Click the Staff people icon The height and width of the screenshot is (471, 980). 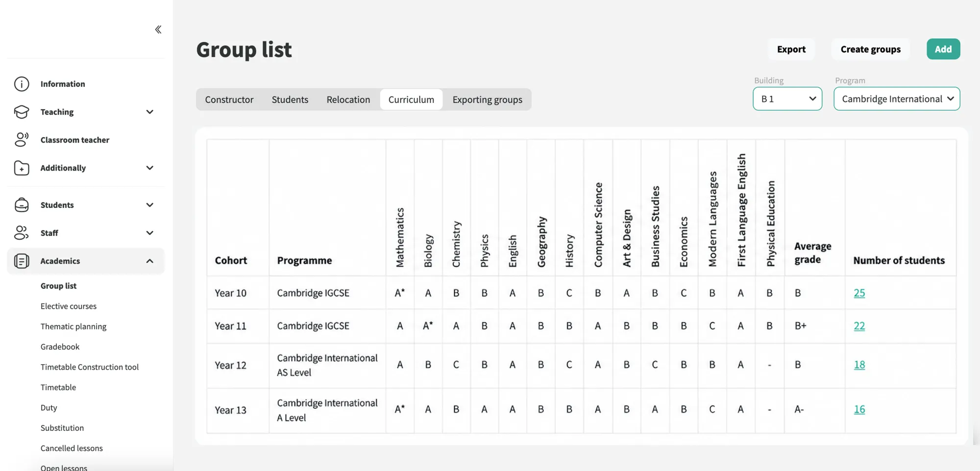(x=22, y=233)
